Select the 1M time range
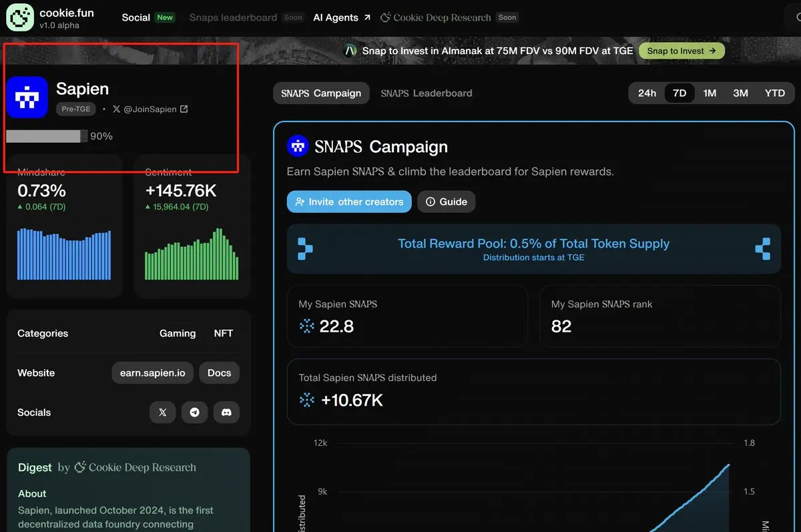 click(x=710, y=93)
